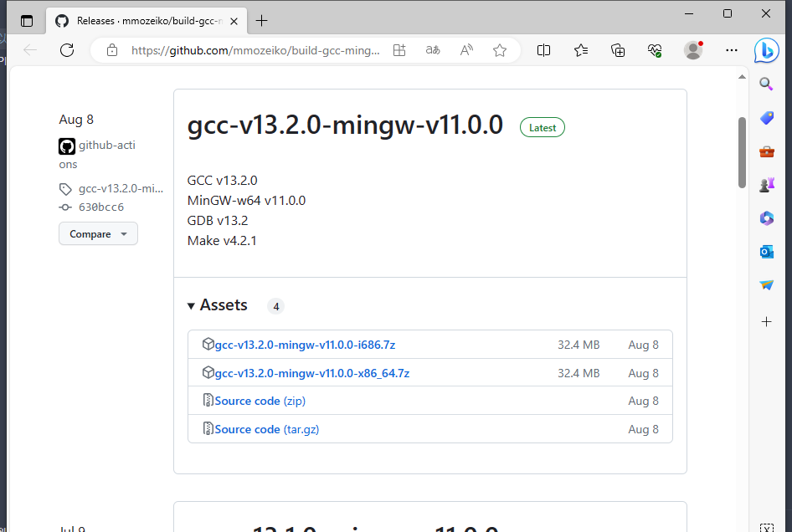Click the scrollbar up arrow
Viewport: 792px width, 532px height.
coord(742,77)
